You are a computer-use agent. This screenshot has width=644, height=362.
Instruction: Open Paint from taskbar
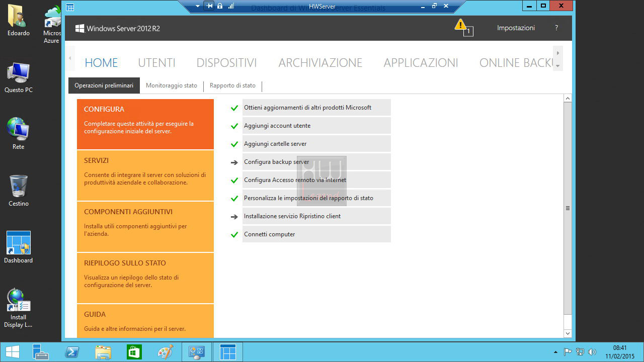click(x=165, y=352)
